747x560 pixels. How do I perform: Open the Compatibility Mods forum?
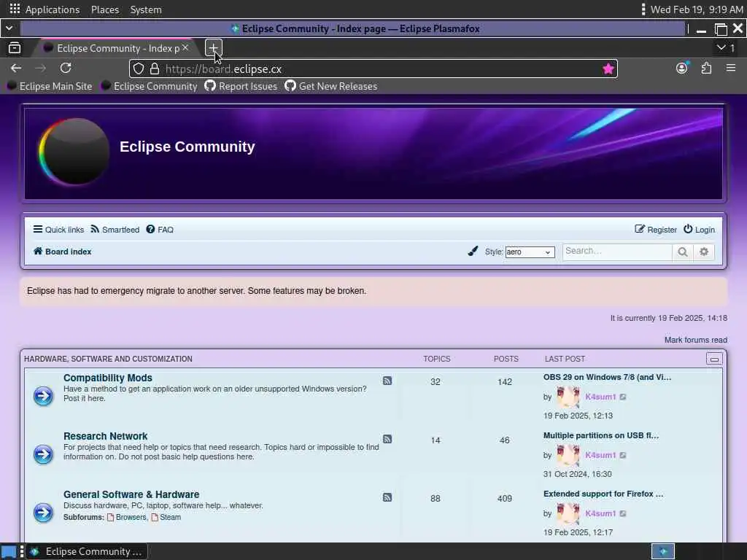click(108, 378)
